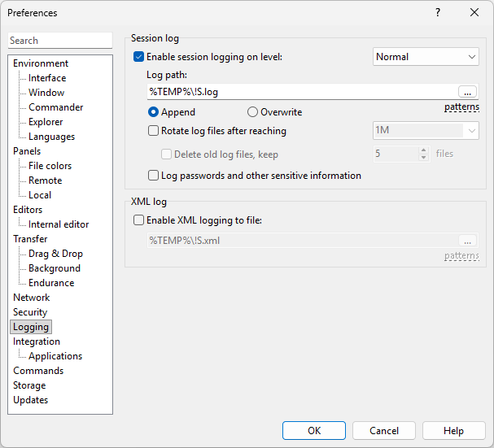Disable session logging checkbox

click(x=138, y=57)
